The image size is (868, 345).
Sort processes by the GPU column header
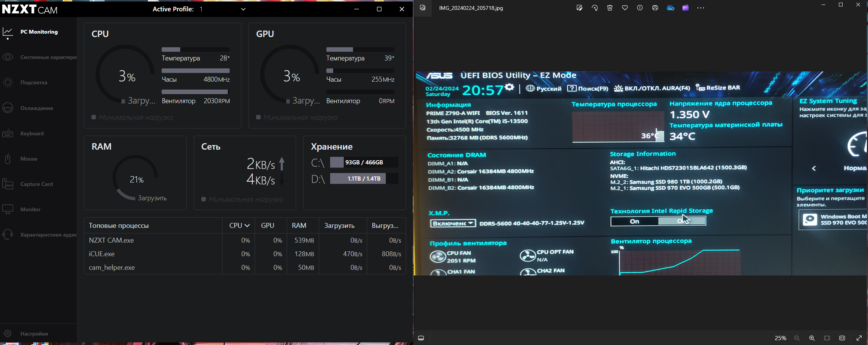[x=267, y=226]
